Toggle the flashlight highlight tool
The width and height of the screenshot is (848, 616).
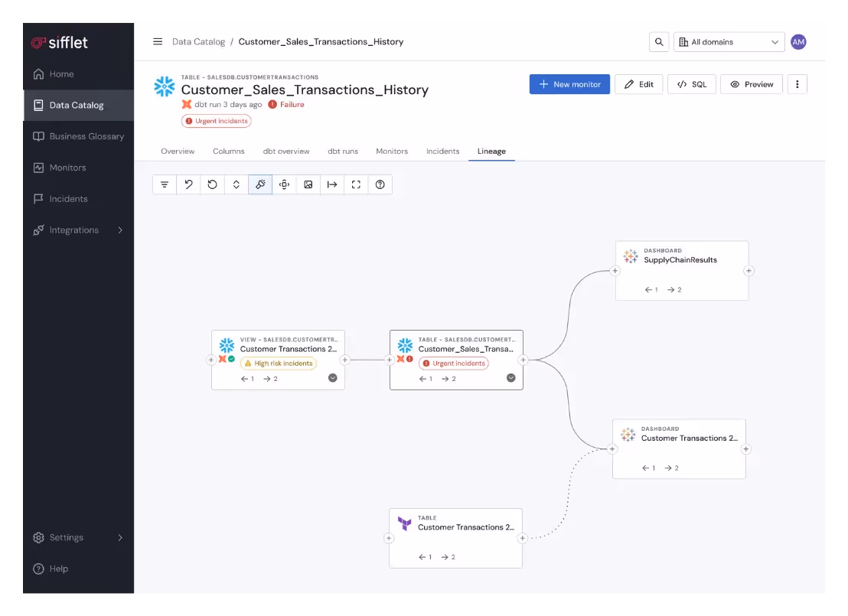pos(260,184)
